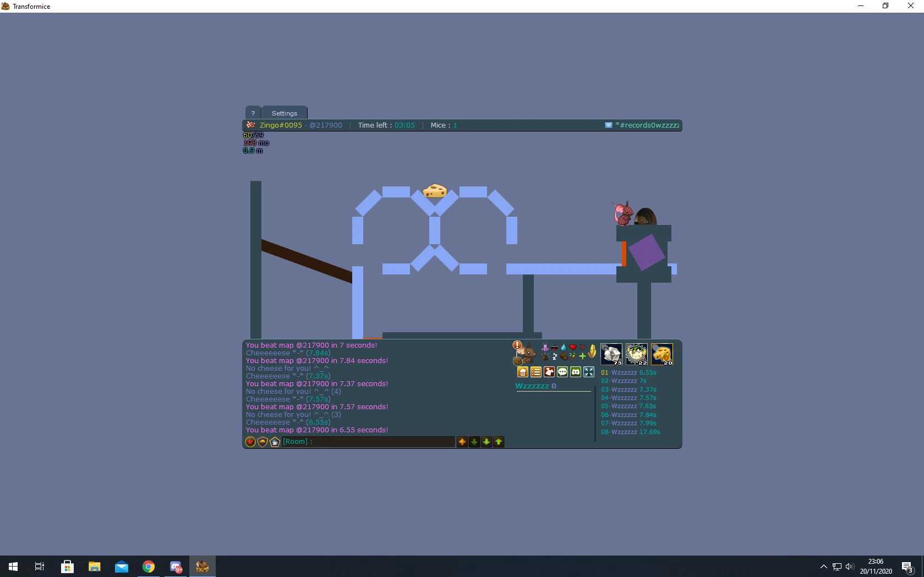Click the red heart friends icon

[250, 442]
